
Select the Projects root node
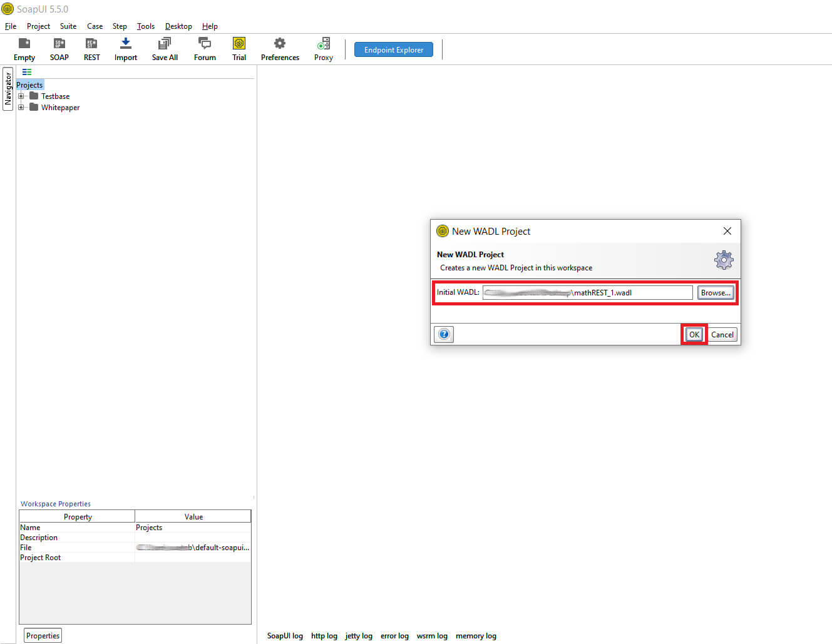click(29, 84)
